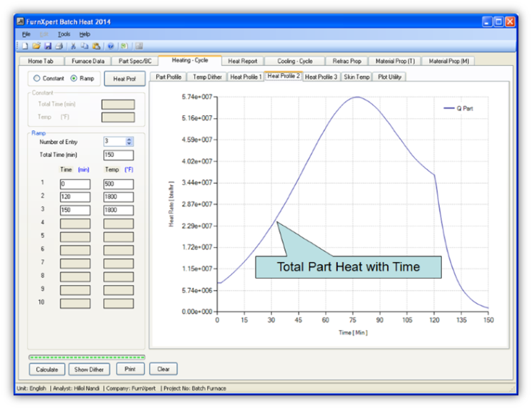Open the Cooling - Cycle tab
The image size is (532, 409).
tap(295, 61)
